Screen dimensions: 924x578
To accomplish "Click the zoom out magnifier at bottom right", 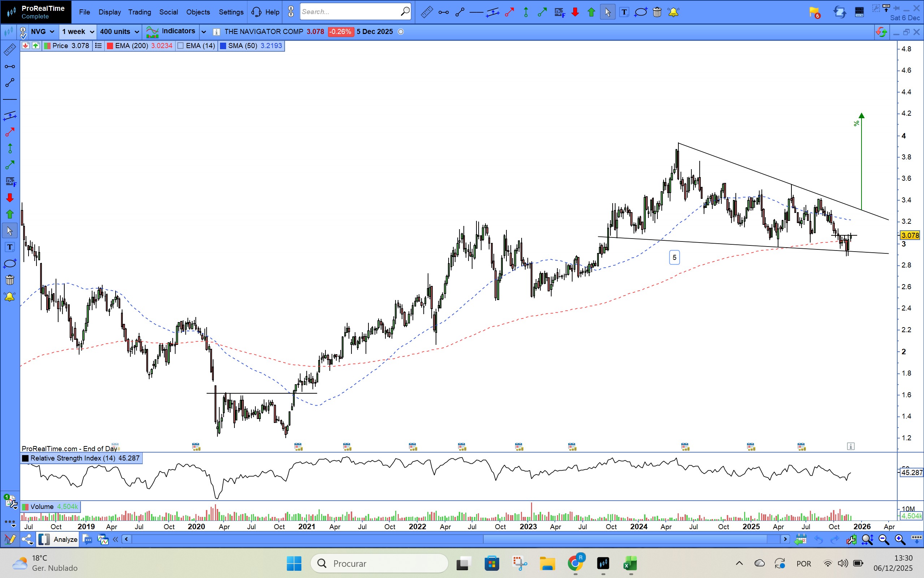I will tap(884, 539).
